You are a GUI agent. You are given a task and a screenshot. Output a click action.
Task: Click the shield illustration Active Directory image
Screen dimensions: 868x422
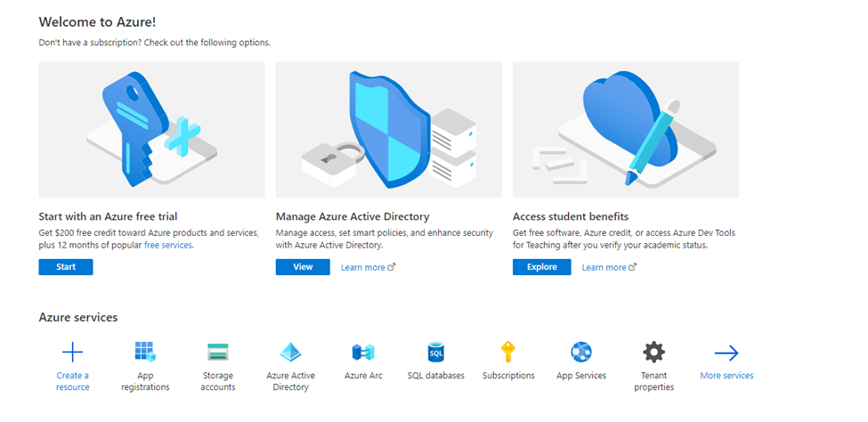pyautogui.click(x=389, y=130)
